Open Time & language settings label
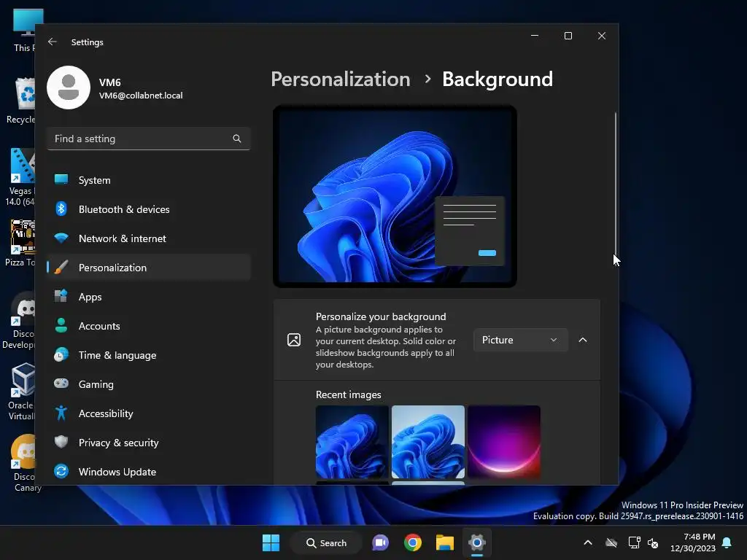 pyautogui.click(x=117, y=355)
